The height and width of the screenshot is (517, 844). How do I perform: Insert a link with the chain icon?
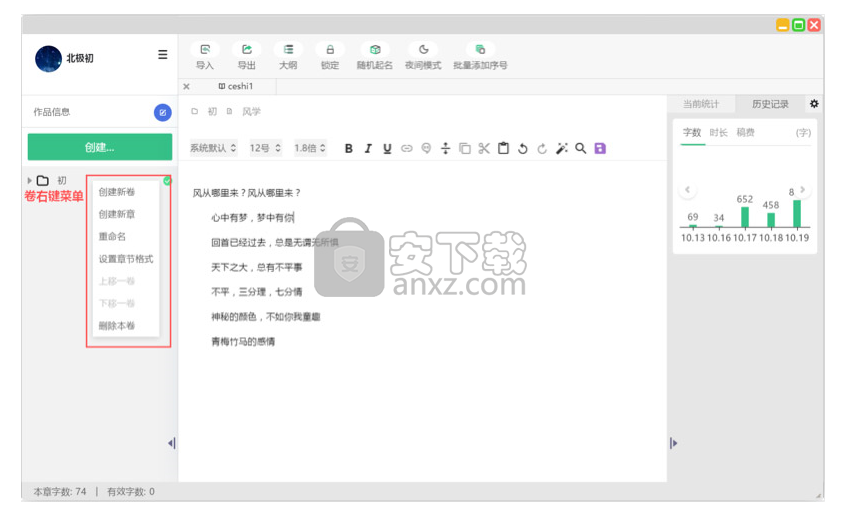(x=406, y=149)
